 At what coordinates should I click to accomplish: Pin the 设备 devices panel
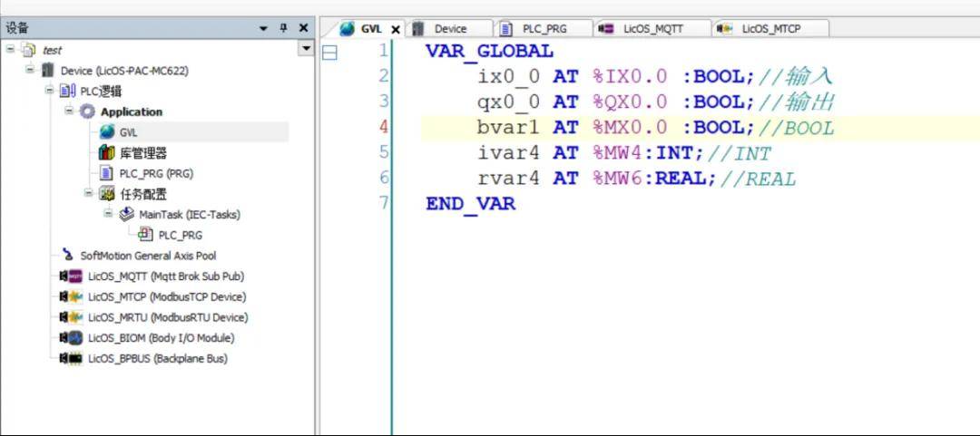coord(283,28)
